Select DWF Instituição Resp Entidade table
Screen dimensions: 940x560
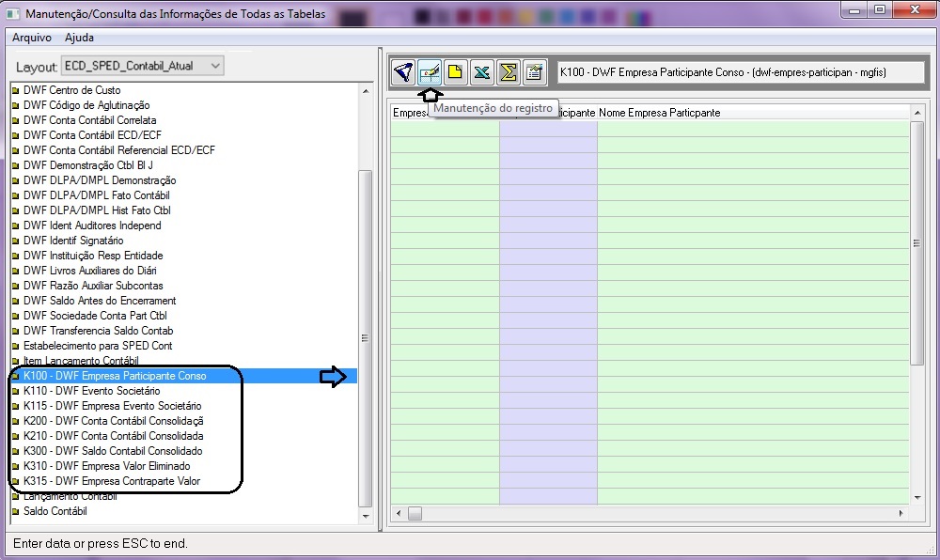pos(93,256)
